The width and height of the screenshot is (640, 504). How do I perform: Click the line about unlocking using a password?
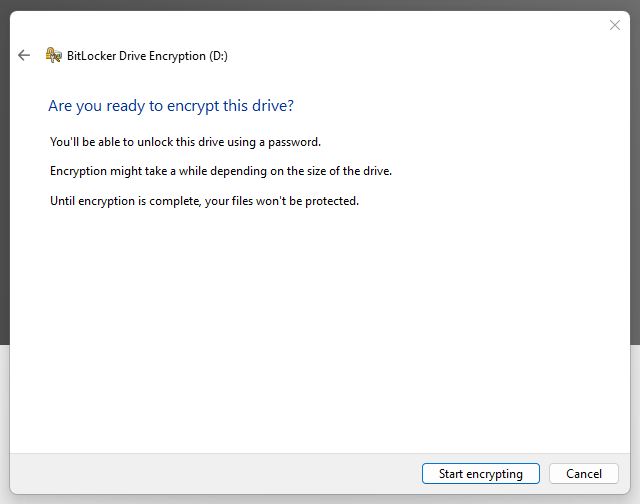tap(185, 142)
